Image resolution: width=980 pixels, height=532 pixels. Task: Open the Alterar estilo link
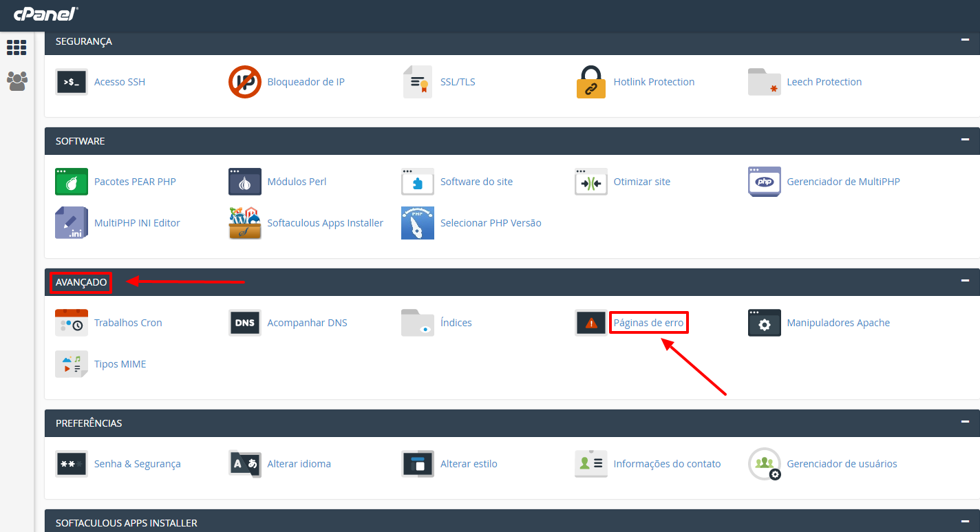point(469,464)
